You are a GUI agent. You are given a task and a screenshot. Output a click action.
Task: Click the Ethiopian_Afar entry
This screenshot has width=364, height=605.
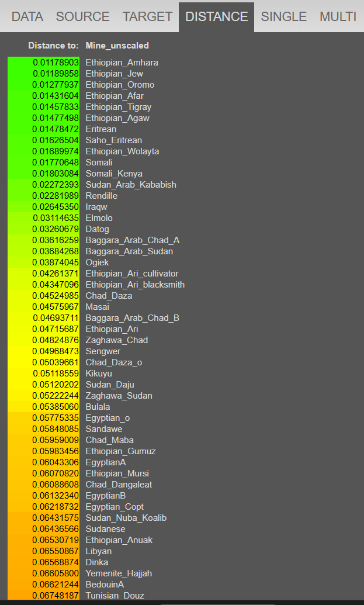click(115, 96)
